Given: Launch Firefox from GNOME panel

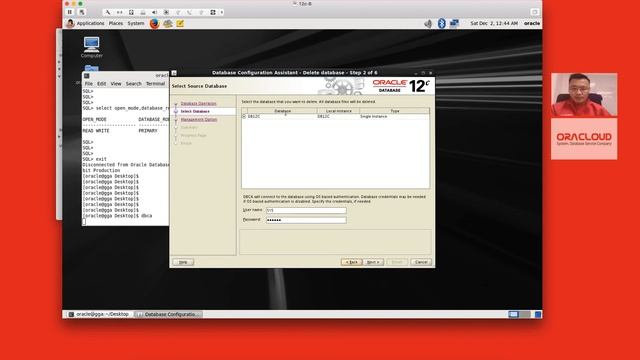Looking at the screenshot, I should (154, 23).
